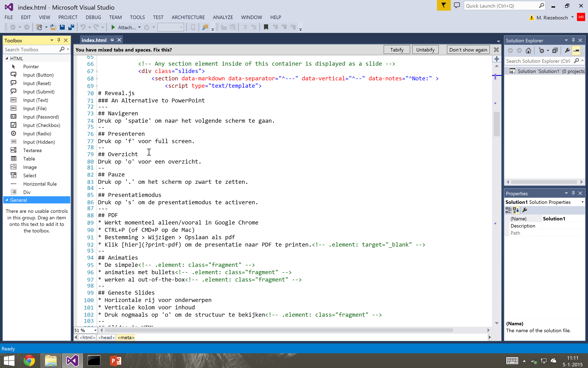The image size is (588, 368).
Task: Click the editor split window handle
Action: (497, 59)
